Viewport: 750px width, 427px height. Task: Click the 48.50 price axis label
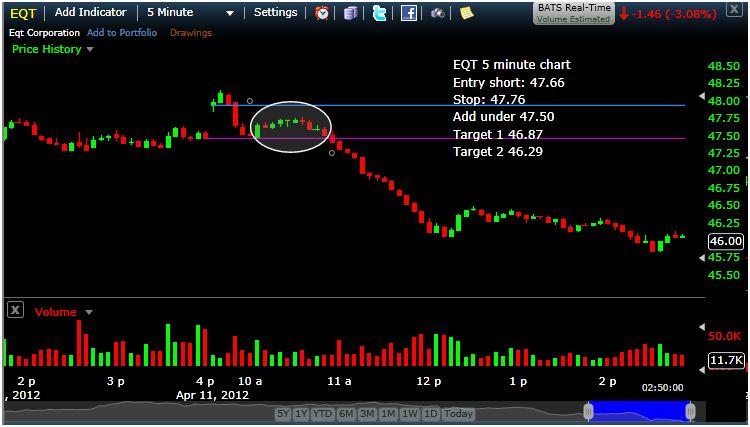724,66
